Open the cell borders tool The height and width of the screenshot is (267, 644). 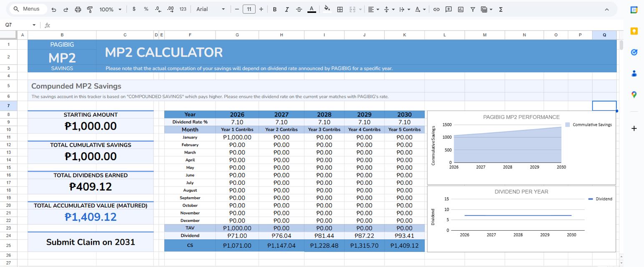coord(340,9)
